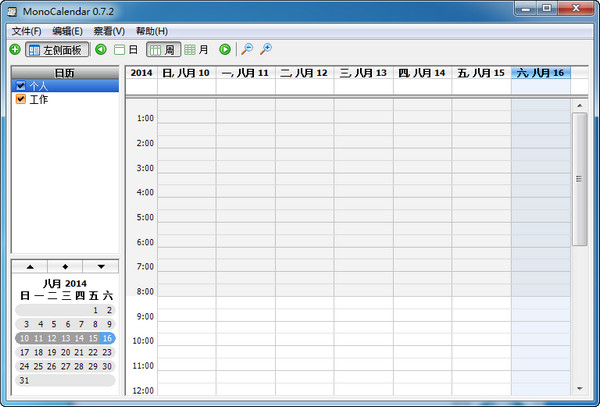Switch to 周 week view

(163, 50)
